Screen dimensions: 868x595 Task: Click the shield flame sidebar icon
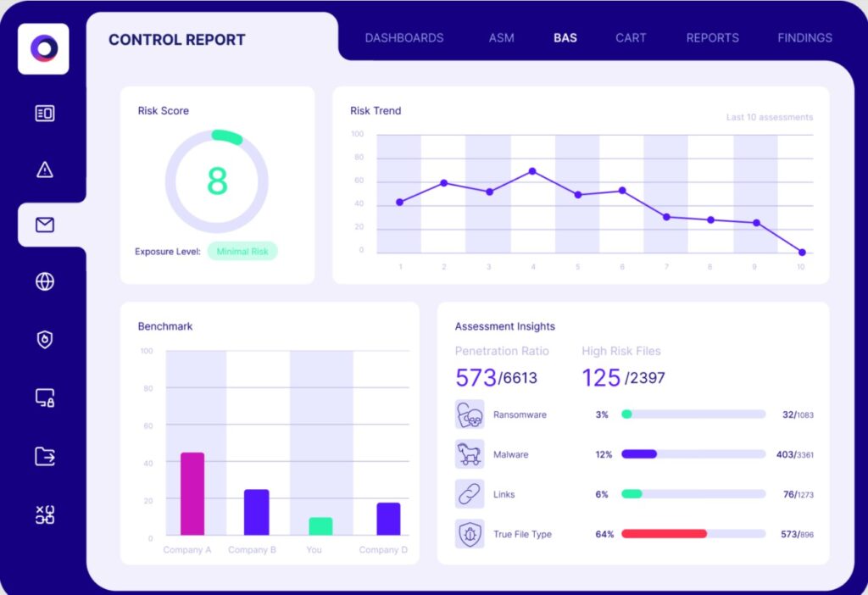(45, 339)
